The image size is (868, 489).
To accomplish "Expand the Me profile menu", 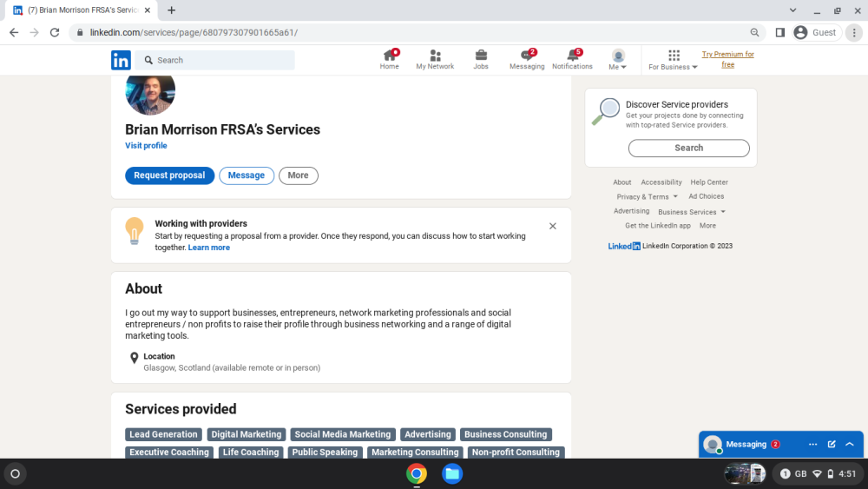I will tap(618, 59).
